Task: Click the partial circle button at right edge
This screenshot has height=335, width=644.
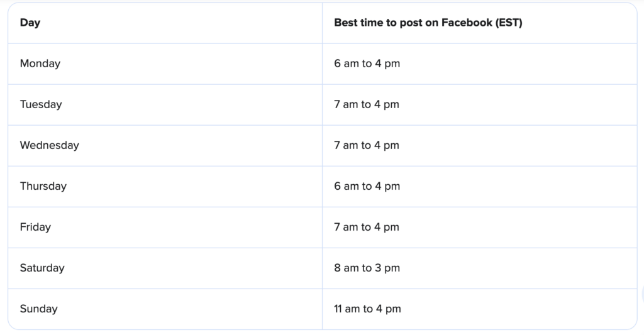Action: 642,294
